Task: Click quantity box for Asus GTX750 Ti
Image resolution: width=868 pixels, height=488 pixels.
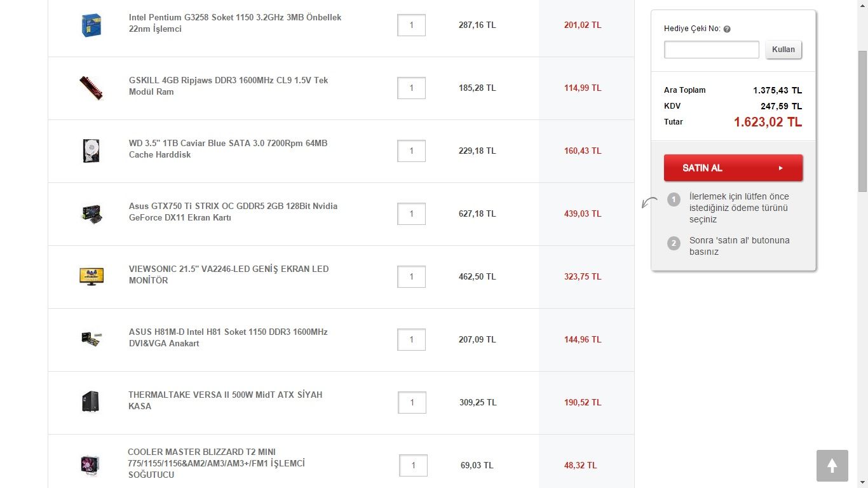Action: click(411, 214)
